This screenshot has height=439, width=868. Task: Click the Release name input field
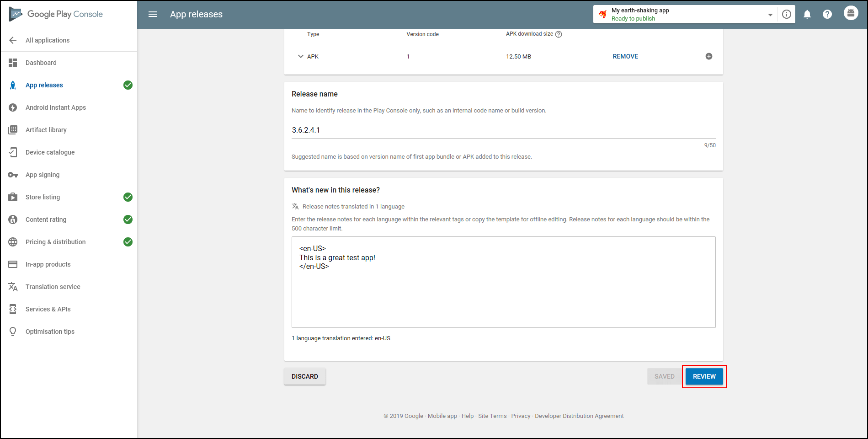click(504, 130)
